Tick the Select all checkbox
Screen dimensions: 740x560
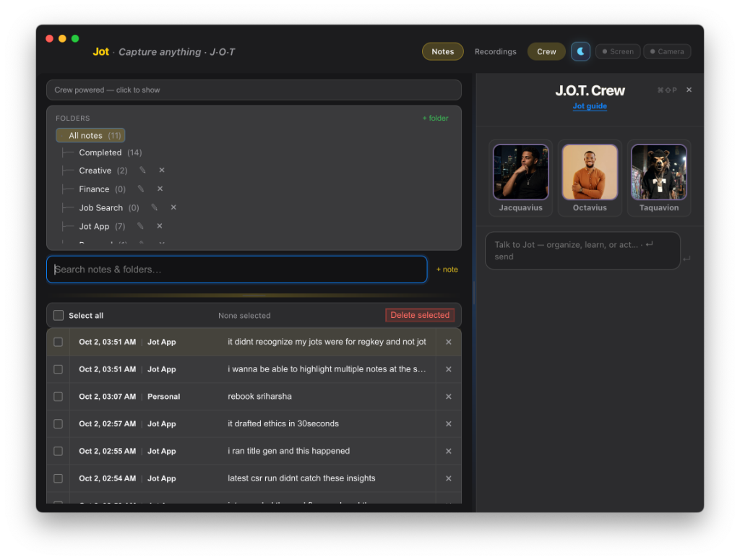(59, 315)
